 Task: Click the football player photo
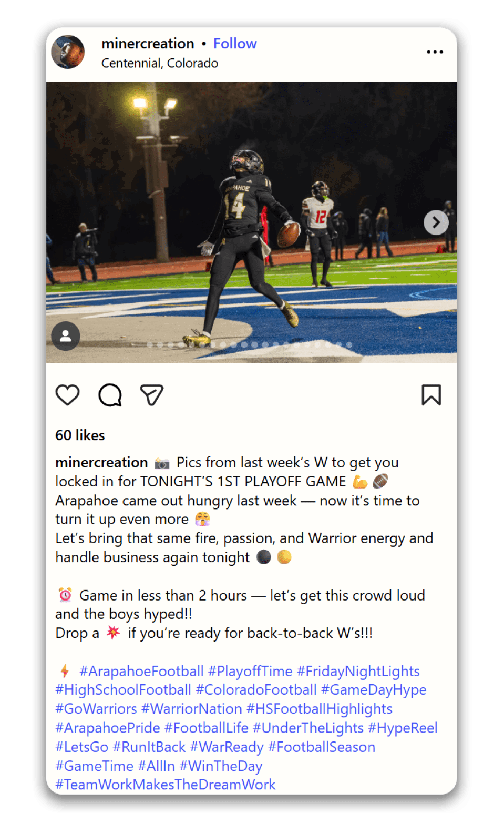[251, 222]
